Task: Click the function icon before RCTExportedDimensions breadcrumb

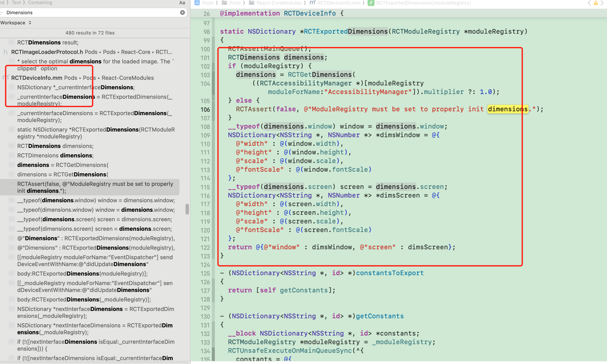Action: pos(371,3)
